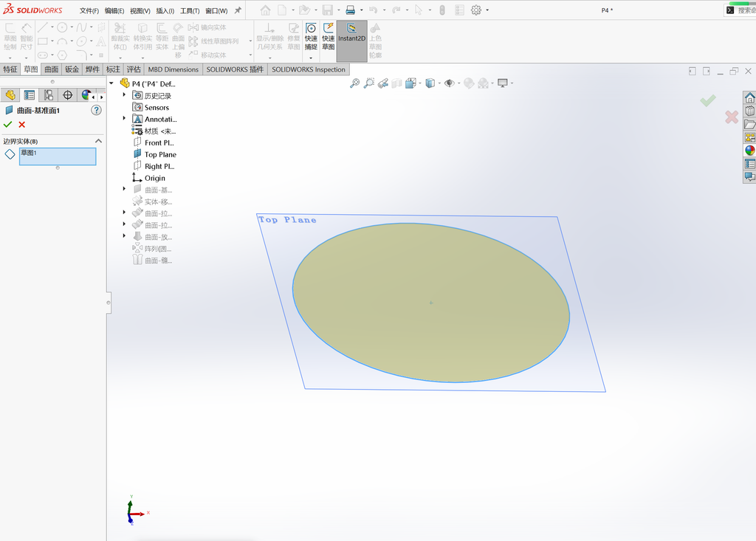
Task: Open the Appearances color ball in task pane
Action: [750, 151]
